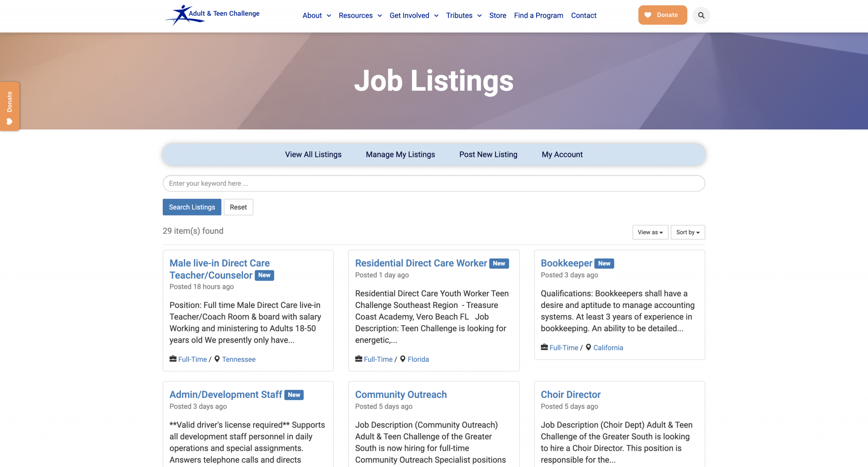868x467 pixels.
Task: Select View All Listings tab
Action: click(313, 154)
